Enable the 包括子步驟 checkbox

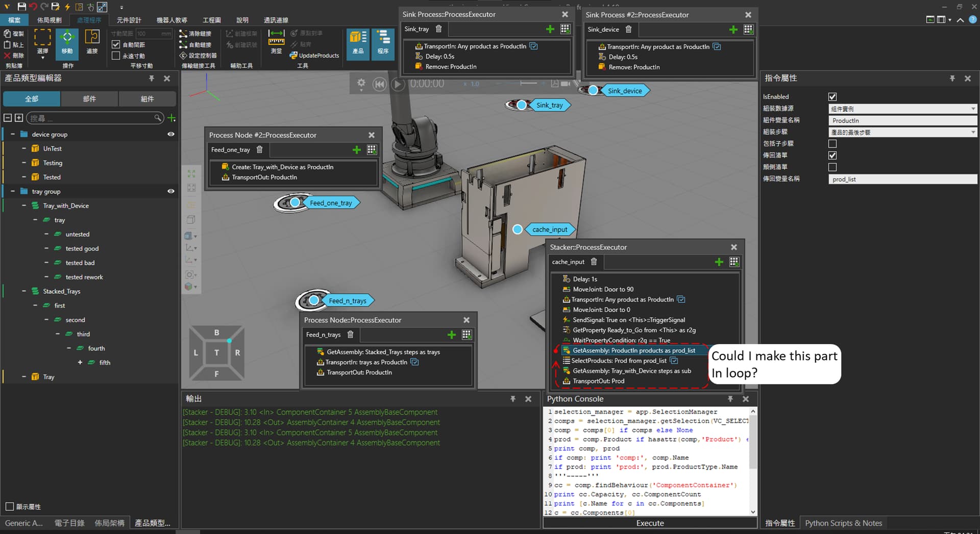[x=832, y=144]
